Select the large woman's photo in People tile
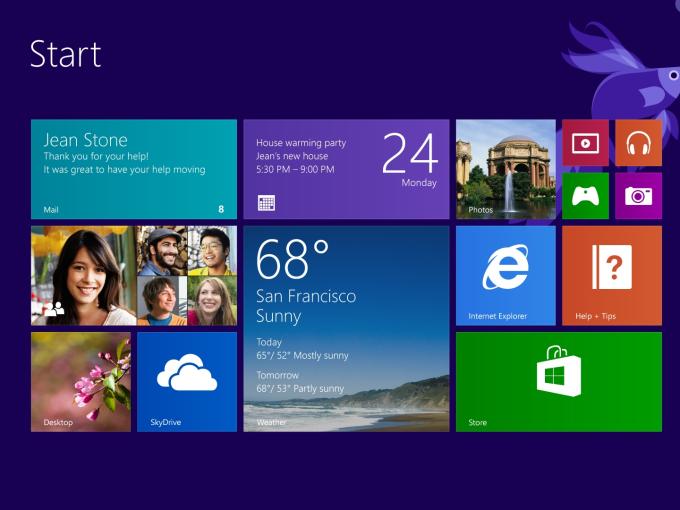This screenshot has width=680, height=510. click(x=84, y=275)
